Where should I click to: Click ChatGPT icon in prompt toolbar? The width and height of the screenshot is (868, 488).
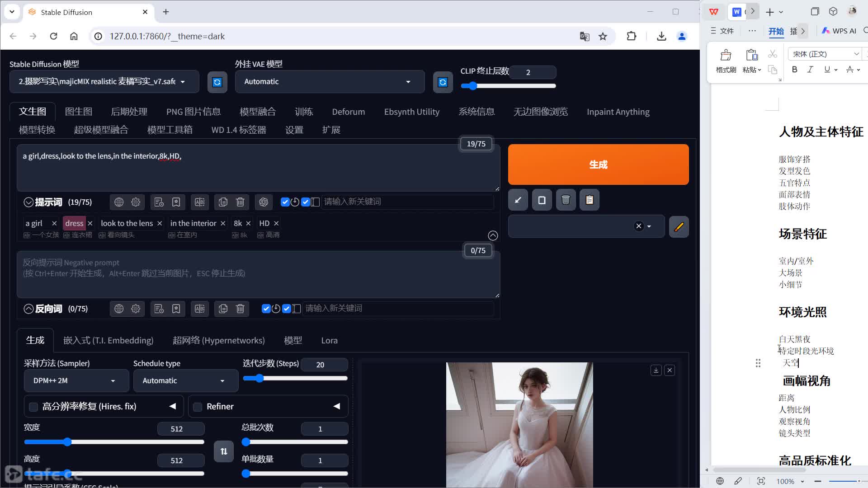pyautogui.click(x=264, y=202)
